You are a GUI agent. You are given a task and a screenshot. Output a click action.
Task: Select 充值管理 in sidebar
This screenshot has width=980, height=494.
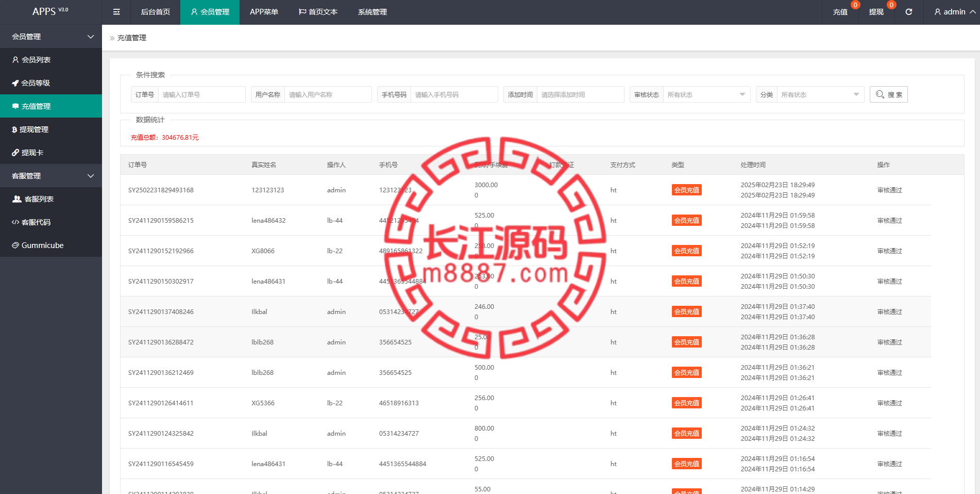click(x=51, y=106)
